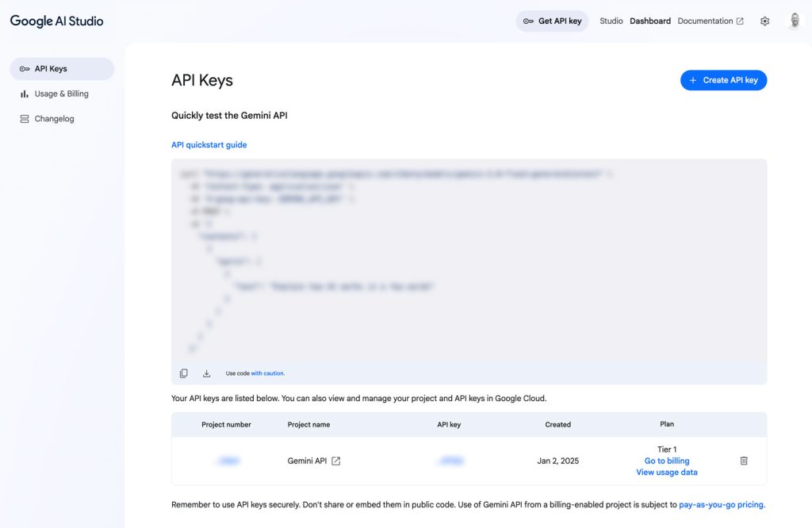Image resolution: width=812 pixels, height=528 pixels.
Task: Click the blurred code sample block
Action: (x=469, y=260)
